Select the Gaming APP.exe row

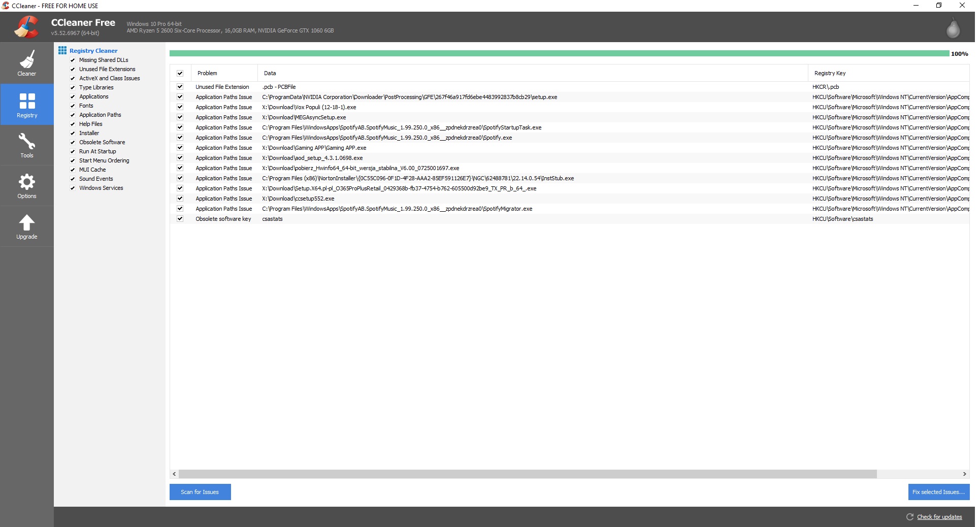coord(570,148)
